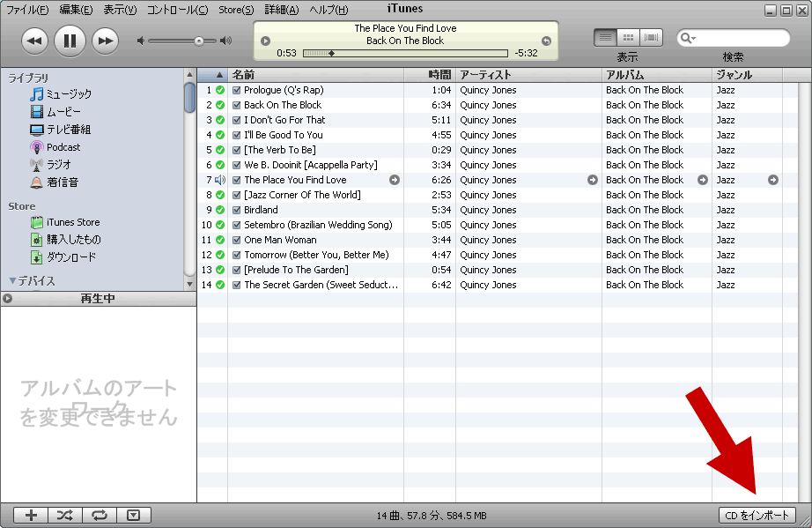Image resolution: width=812 pixels, height=528 pixels.
Task: Uncheck the I Don't Go For That checkbox
Action: pyautogui.click(x=237, y=120)
